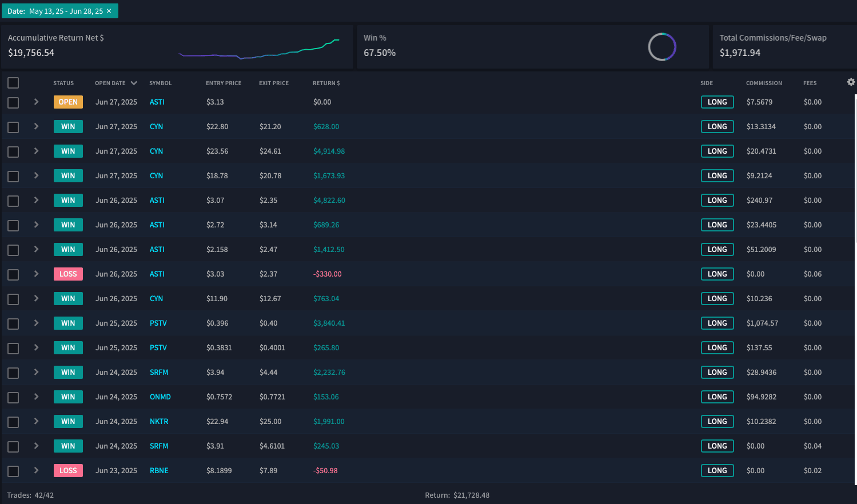The height and width of the screenshot is (504, 857).
Task: Toggle sort arrow beside Open Date
Action: (x=134, y=83)
